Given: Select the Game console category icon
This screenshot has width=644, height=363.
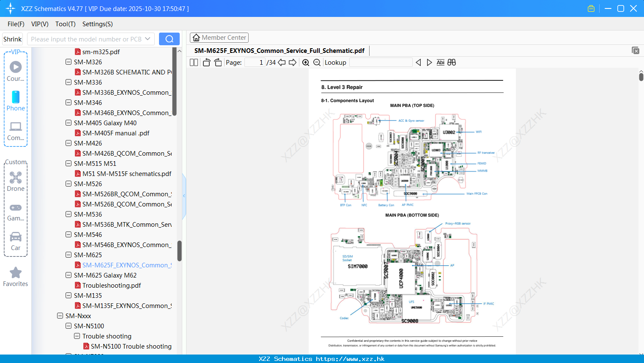Looking at the screenshot, I should pos(16,207).
